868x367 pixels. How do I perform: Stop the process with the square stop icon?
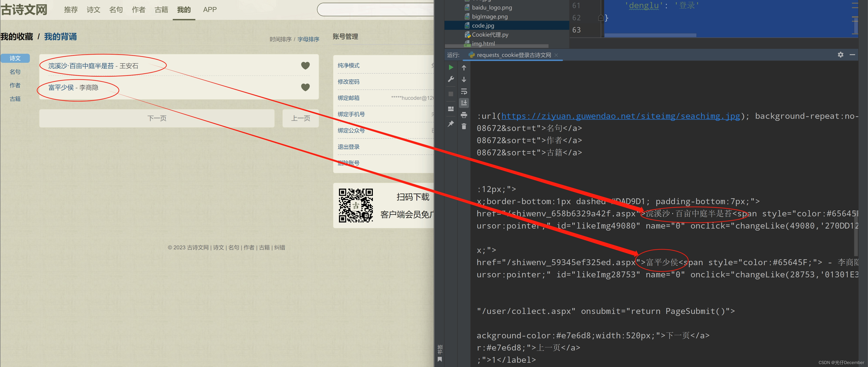(x=451, y=94)
